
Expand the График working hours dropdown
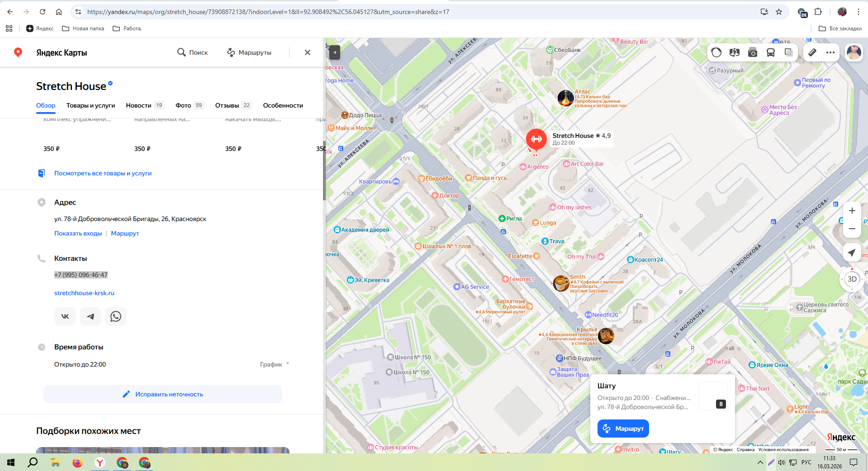pos(275,364)
